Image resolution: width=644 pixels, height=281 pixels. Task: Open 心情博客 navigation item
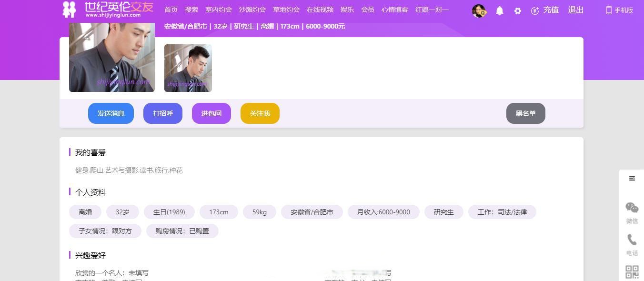click(395, 10)
